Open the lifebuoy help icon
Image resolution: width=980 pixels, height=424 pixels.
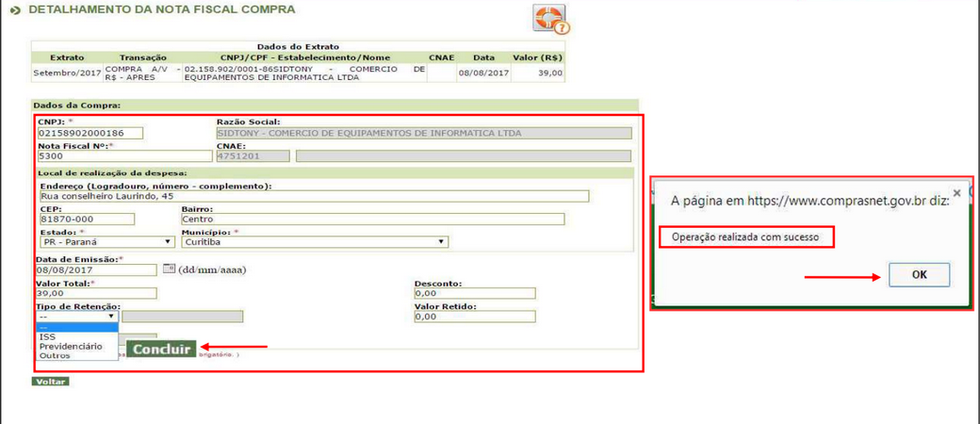coord(551,18)
